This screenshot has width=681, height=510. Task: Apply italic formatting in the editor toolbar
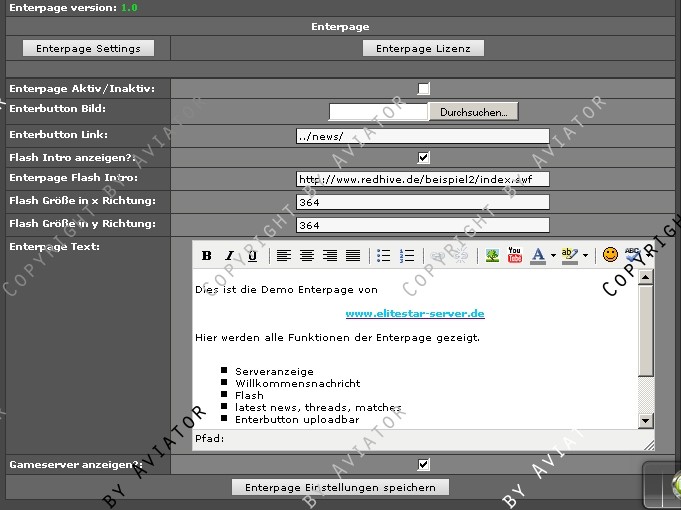click(x=230, y=255)
